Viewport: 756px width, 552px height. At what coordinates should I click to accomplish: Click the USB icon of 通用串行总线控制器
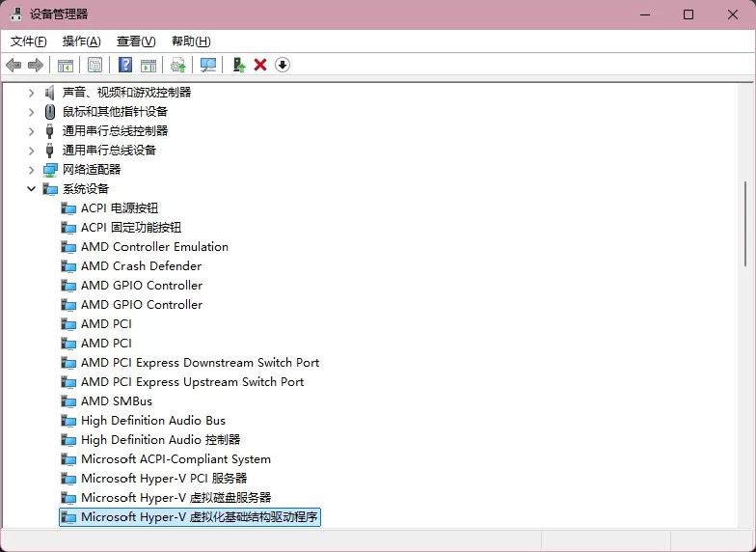(x=49, y=131)
